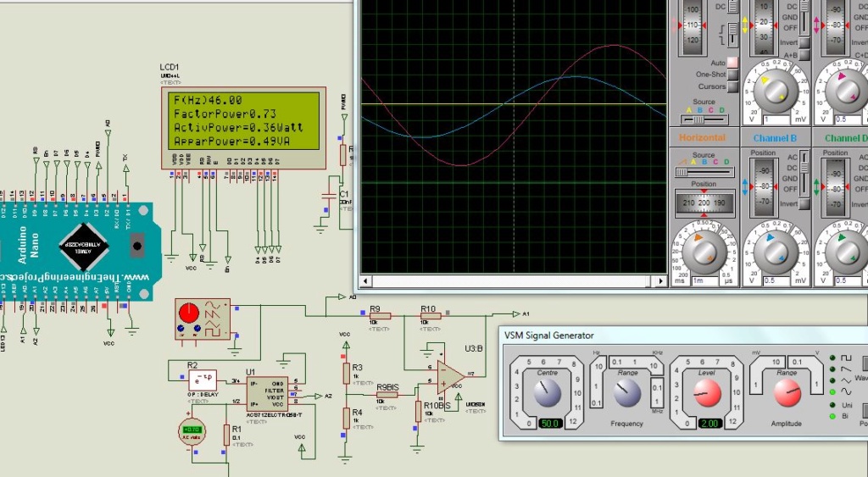The height and width of the screenshot is (477, 868).
Task: Turn the blue Channel B voltage knob
Action: click(x=776, y=252)
